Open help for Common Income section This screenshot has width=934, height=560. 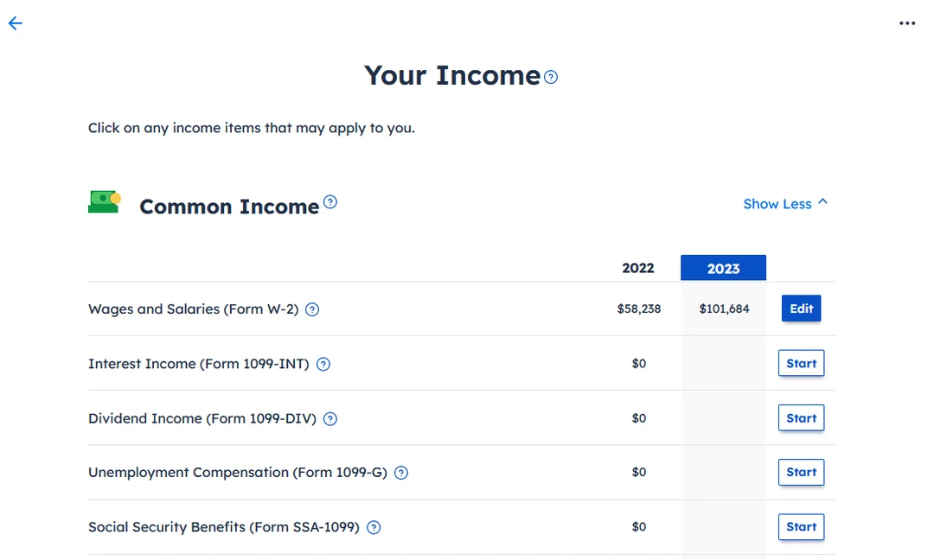[x=330, y=201]
